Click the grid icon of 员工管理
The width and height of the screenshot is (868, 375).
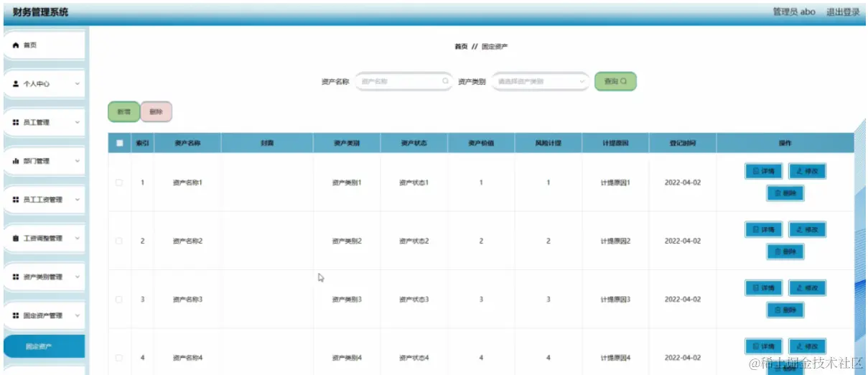click(16, 123)
